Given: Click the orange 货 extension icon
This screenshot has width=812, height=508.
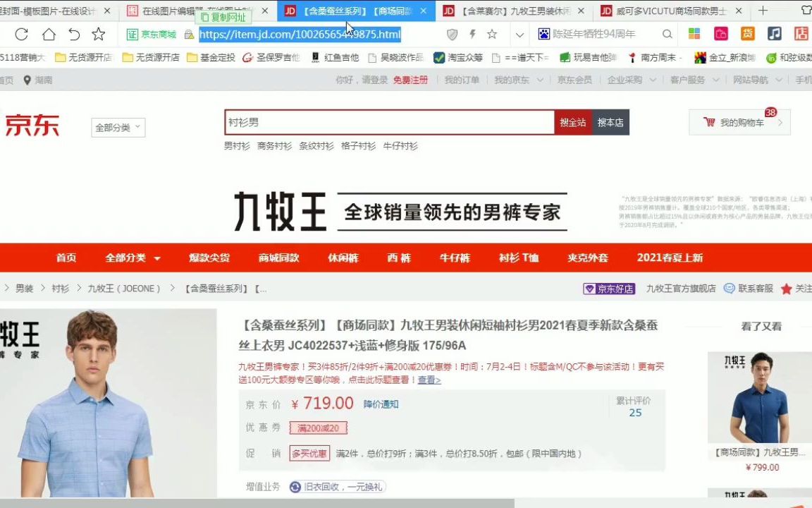Looking at the screenshot, I should (747, 33).
